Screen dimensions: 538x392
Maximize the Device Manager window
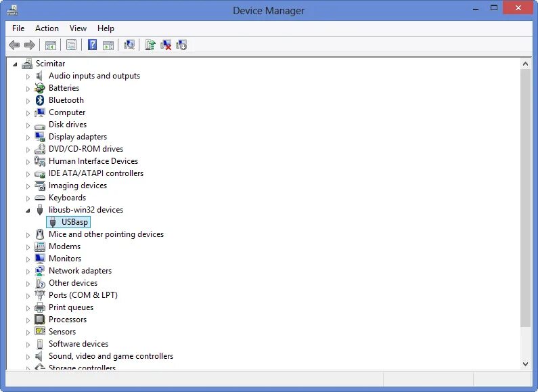coord(494,8)
